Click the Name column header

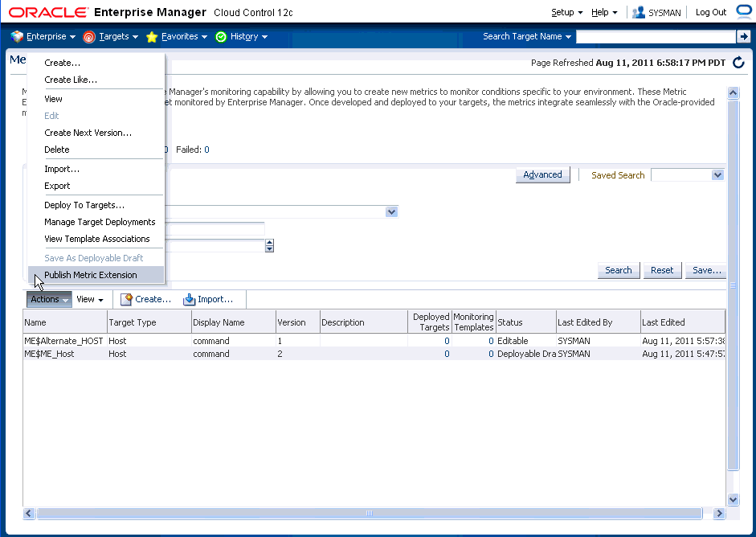65,322
